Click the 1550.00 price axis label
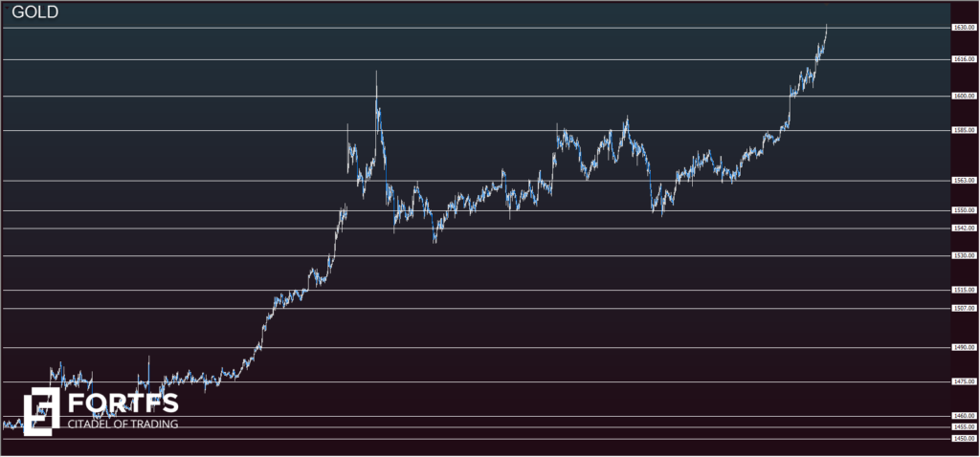This screenshot has width=980, height=457. click(x=963, y=209)
